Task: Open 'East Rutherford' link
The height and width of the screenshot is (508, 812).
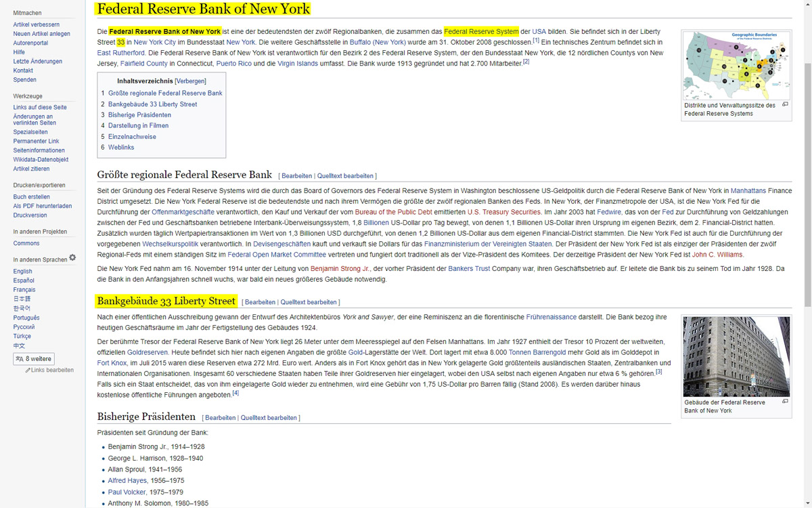Action: tap(121, 53)
